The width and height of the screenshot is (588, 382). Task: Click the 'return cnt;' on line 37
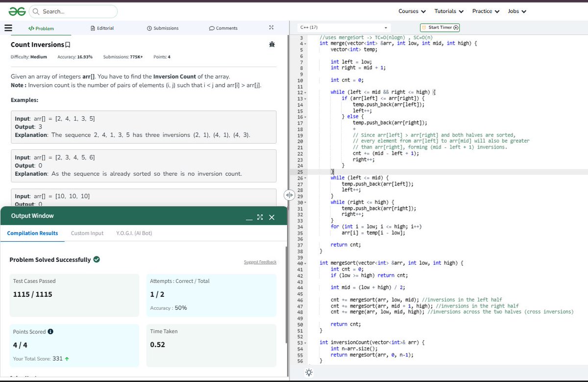click(346, 245)
